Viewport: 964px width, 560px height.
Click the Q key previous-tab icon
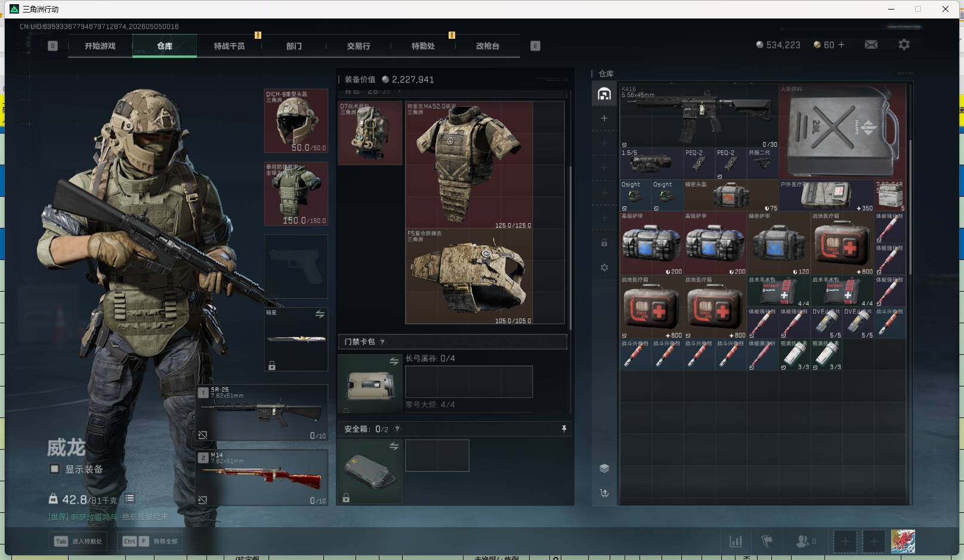pyautogui.click(x=52, y=46)
